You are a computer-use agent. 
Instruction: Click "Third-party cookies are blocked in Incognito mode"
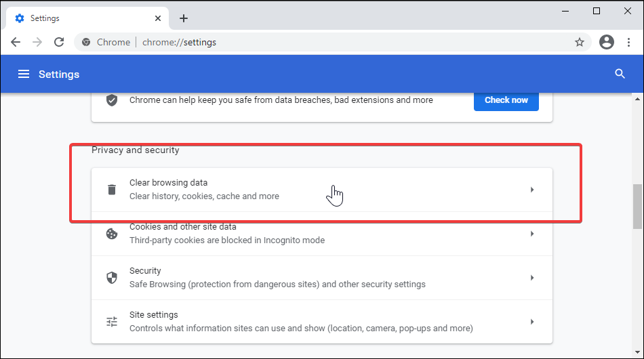pos(227,240)
